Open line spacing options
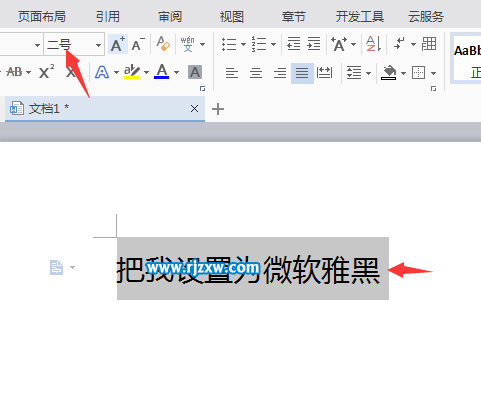Screen dimensions: 481x401 click(x=354, y=72)
